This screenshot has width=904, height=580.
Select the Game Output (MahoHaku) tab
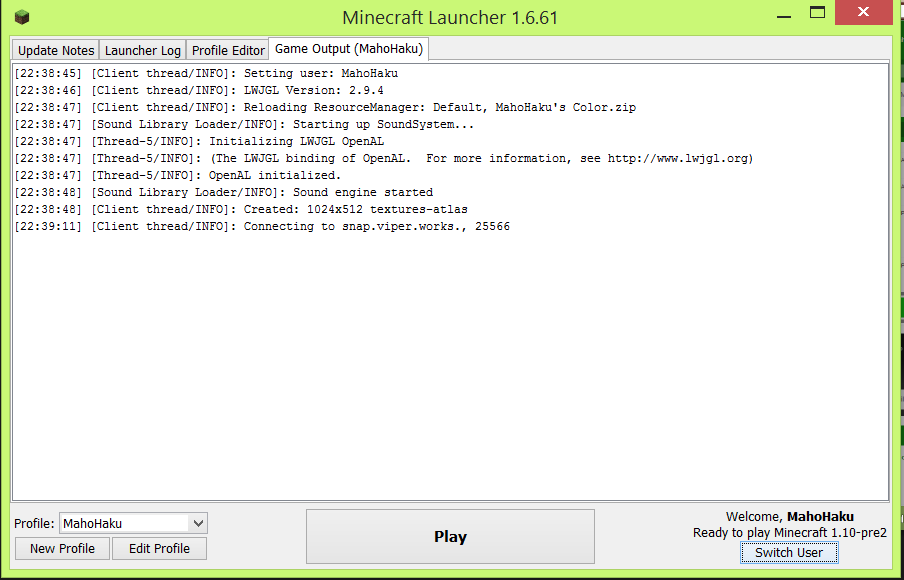pyautogui.click(x=349, y=49)
